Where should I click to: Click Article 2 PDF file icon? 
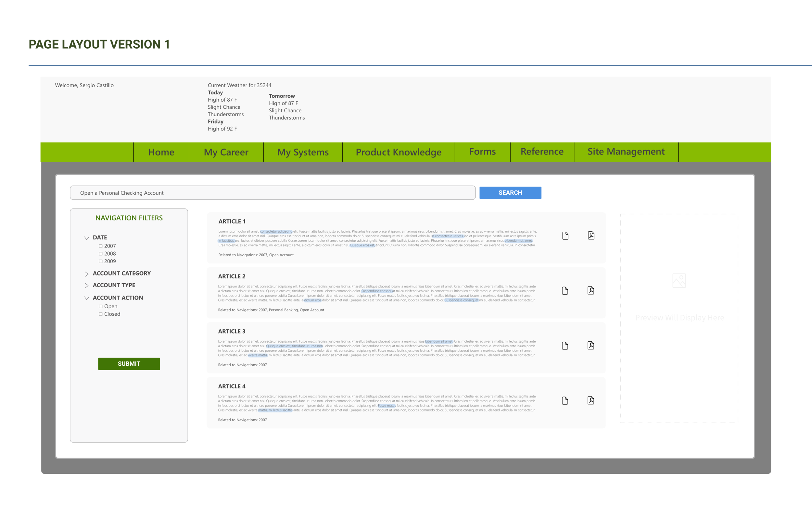590,290
